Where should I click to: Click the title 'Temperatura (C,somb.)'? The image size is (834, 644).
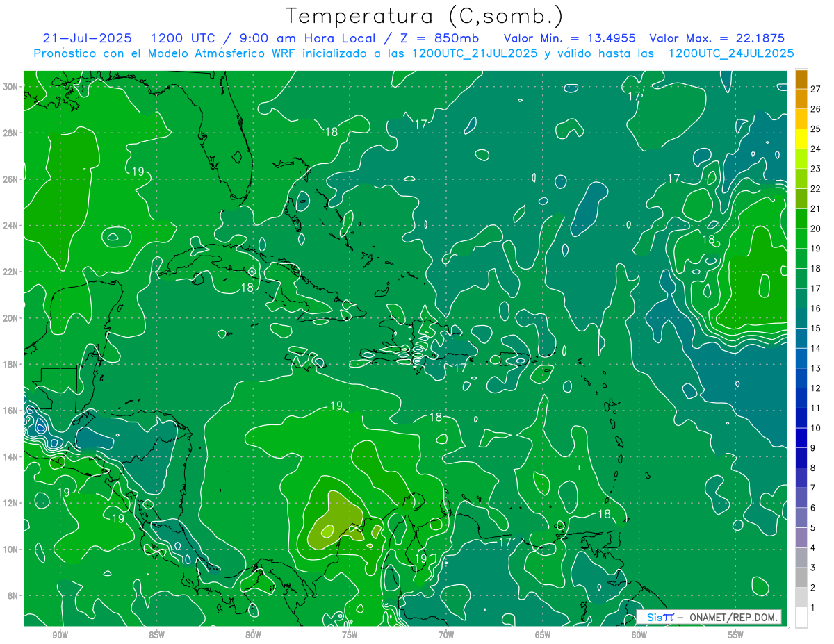tap(425, 15)
